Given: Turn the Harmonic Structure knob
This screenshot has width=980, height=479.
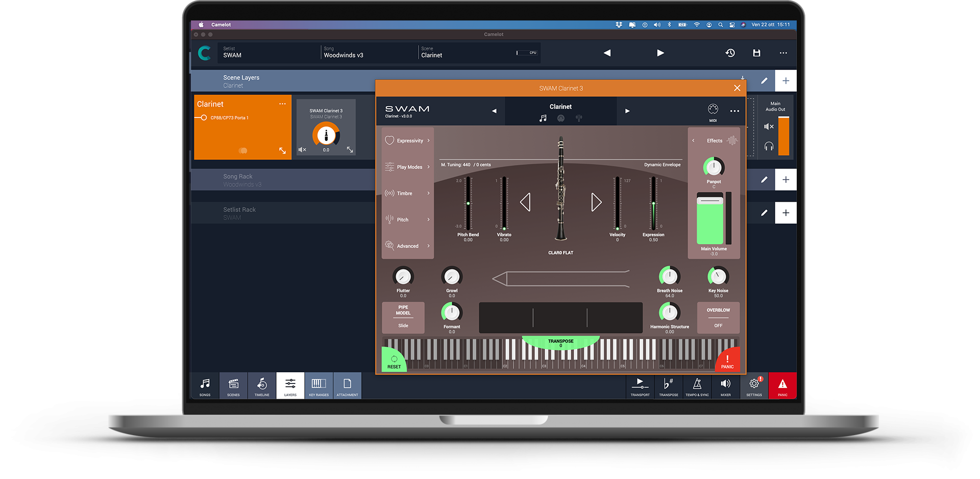Looking at the screenshot, I should 670,313.
